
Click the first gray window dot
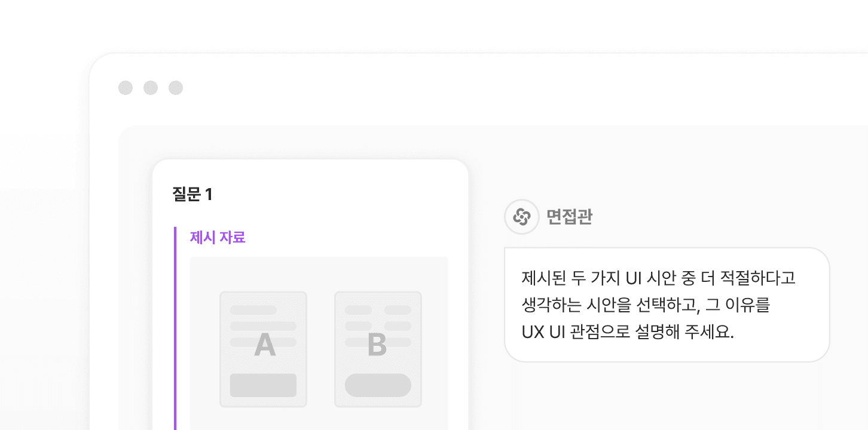[126, 88]
